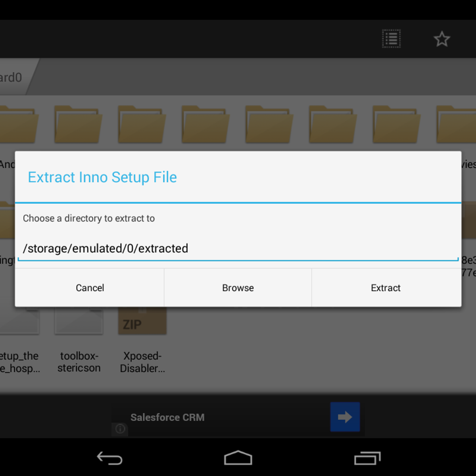Tap the info icon on the Salesforce CRM banner

coord(120,429)
